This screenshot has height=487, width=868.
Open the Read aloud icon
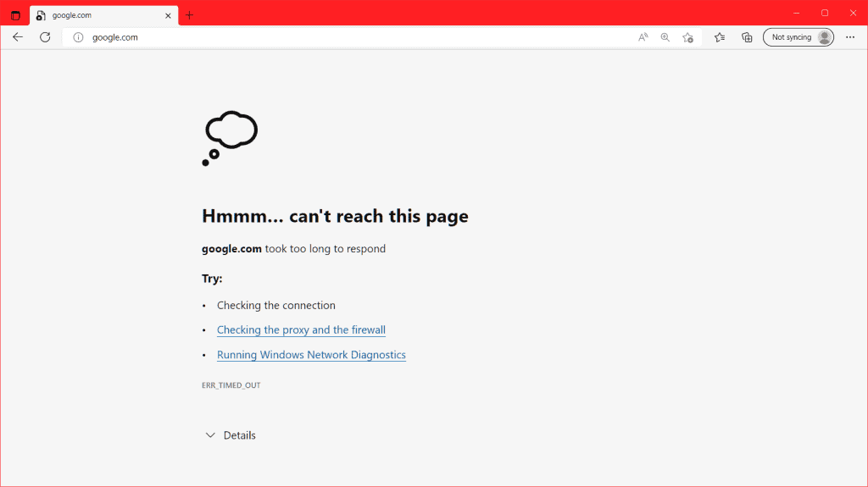coord(643,37)
